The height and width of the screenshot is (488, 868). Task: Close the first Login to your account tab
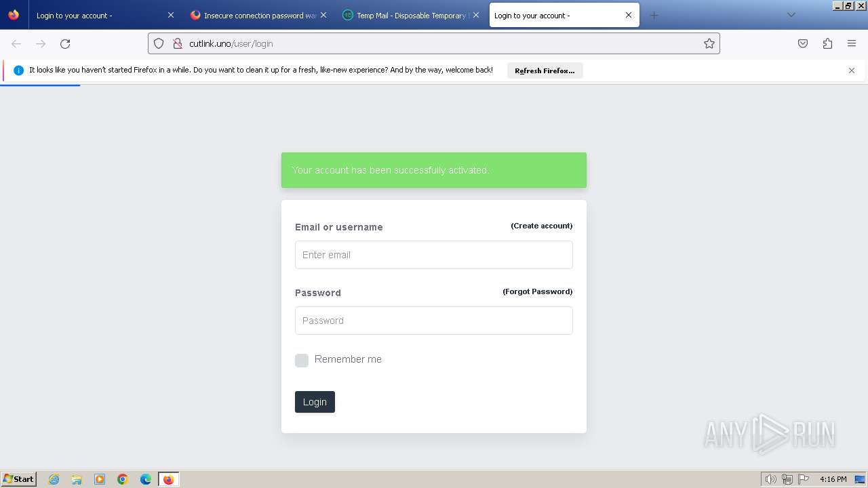click(171, 15)
